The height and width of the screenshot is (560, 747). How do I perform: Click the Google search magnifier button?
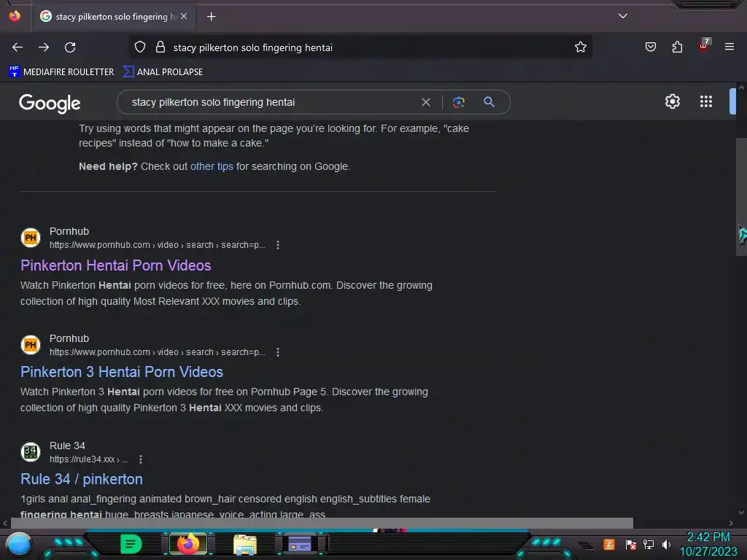(x=489, y=102)
